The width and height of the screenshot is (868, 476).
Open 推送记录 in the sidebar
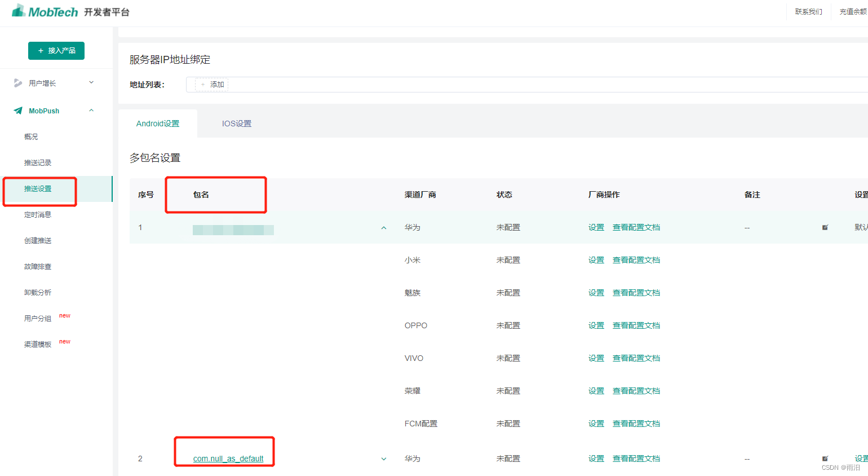(x=38, y=162)
